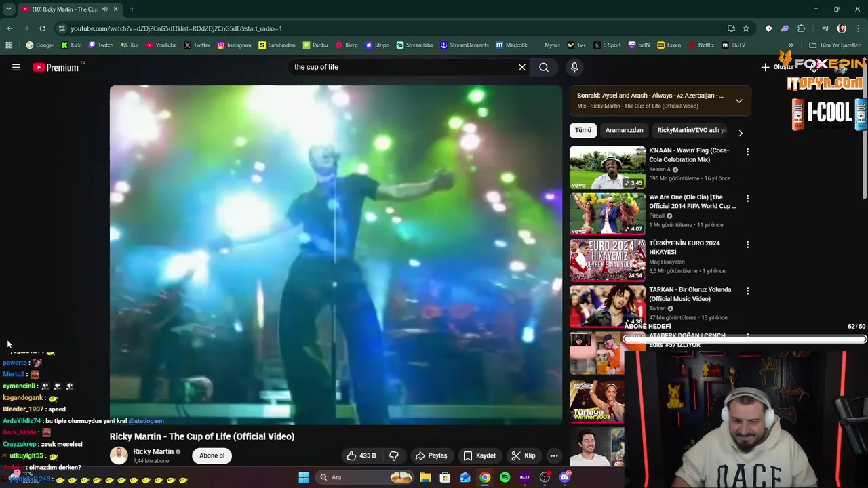Open TÜRKİYE'NİN EURO 2024 HİKAYESİ title

click(x=684, y=247)
